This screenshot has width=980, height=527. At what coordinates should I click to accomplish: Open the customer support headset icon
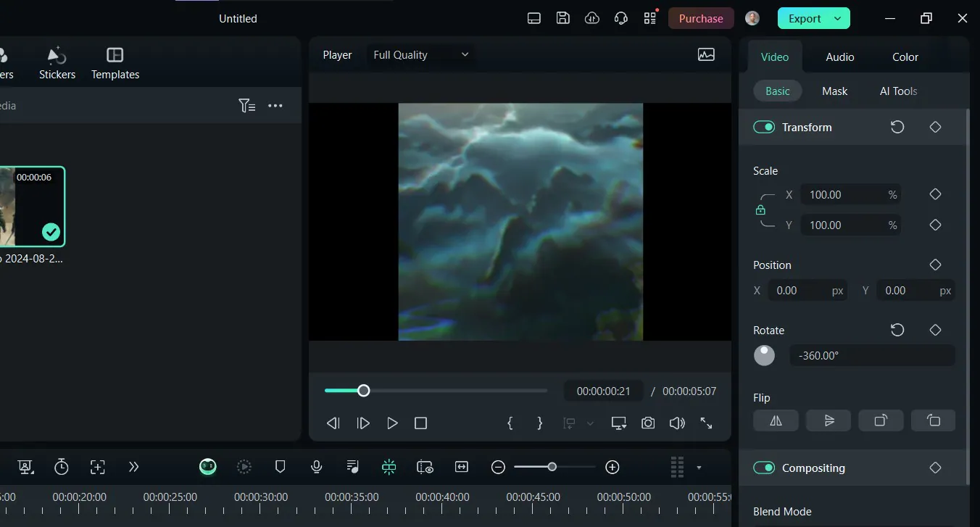pyautogui.click(x=620, y=18)
